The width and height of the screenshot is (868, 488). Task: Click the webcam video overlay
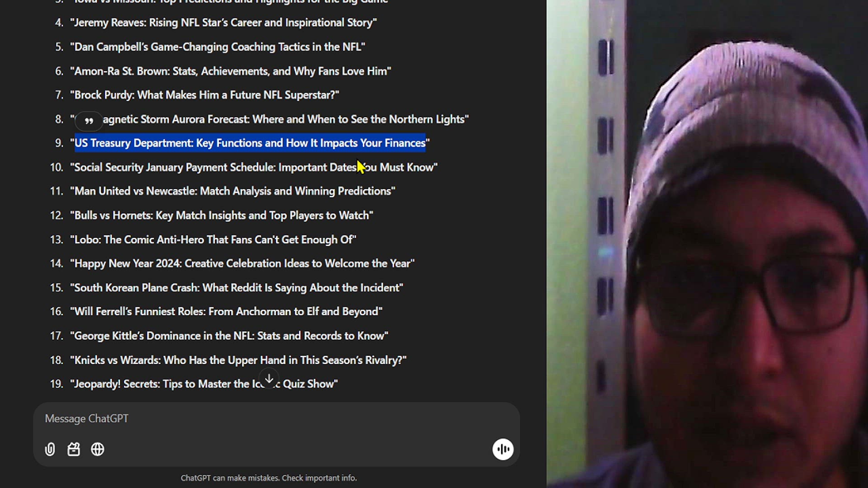[707, 244]
